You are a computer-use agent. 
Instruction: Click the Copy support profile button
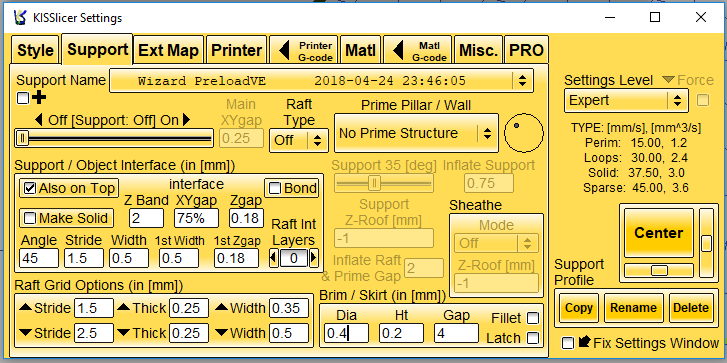point(579,308)
